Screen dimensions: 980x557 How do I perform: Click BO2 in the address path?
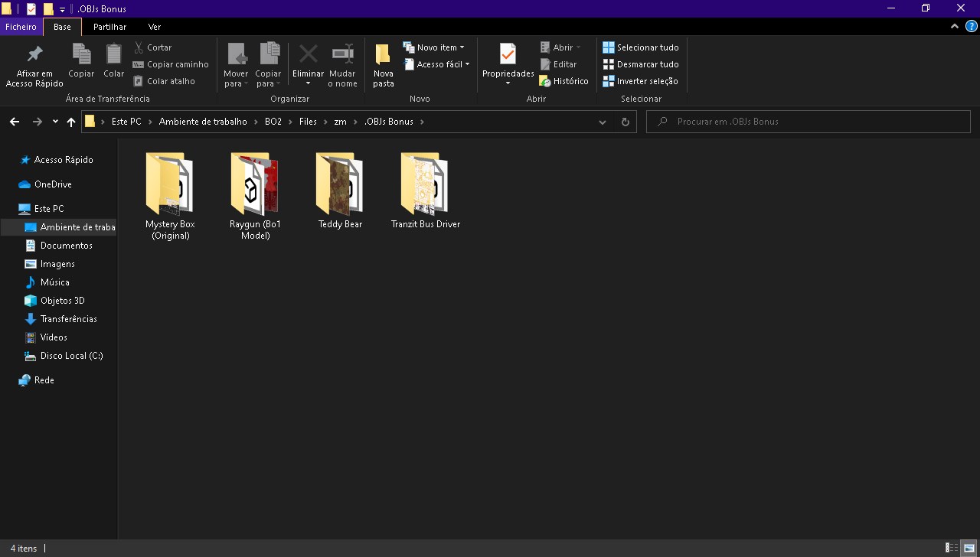[x=273, y=122]
